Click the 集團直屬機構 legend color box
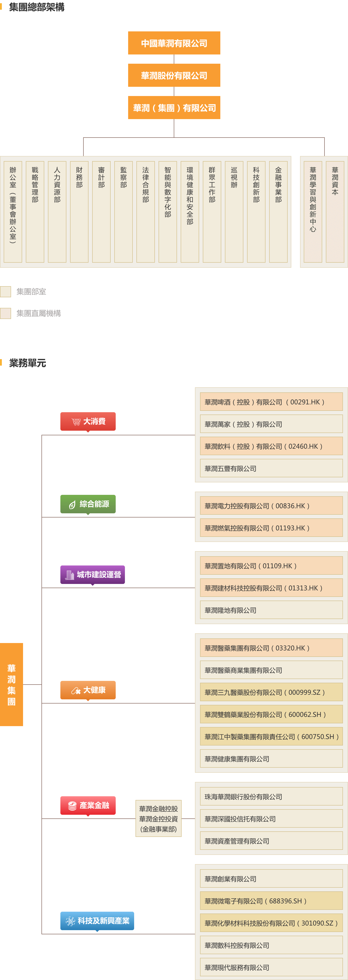 coord(6,313)
